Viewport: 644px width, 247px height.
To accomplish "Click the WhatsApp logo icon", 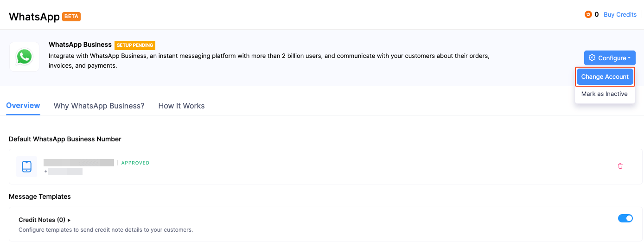I will pos(24,57).
